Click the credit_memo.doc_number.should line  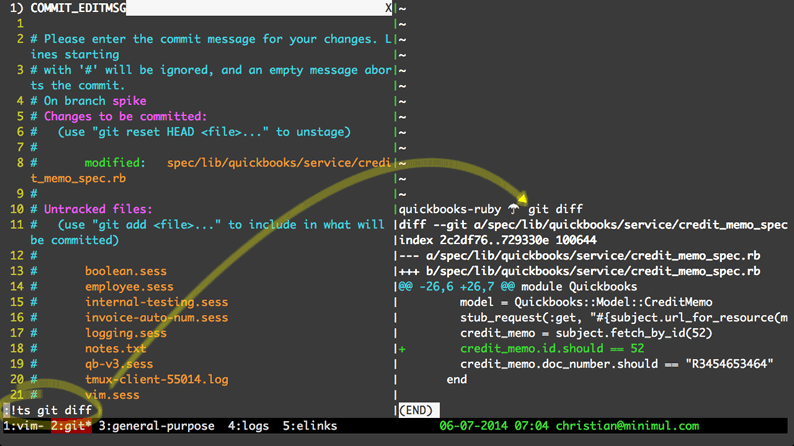(x=617, y=364)
